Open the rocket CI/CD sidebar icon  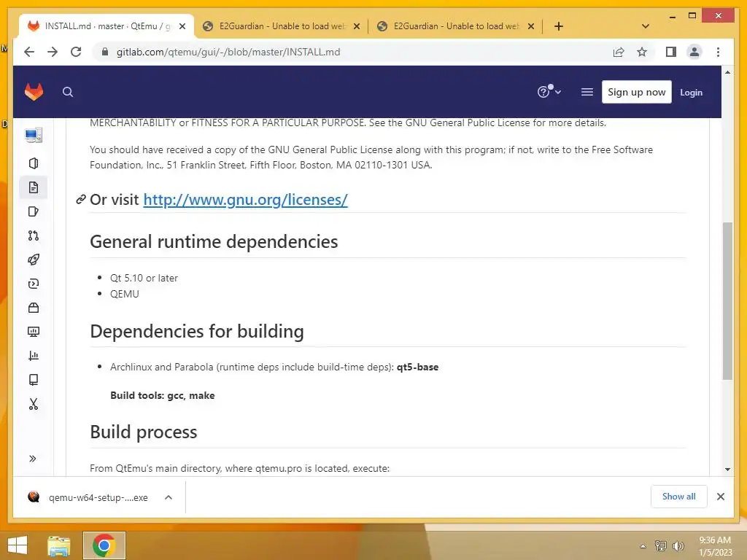point(34,260)
